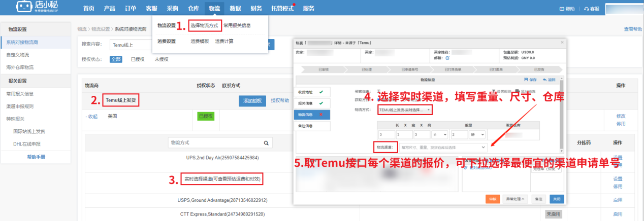Open the 物流方式 TEMU线上发货 dropdown

click(x=405, y=109)
